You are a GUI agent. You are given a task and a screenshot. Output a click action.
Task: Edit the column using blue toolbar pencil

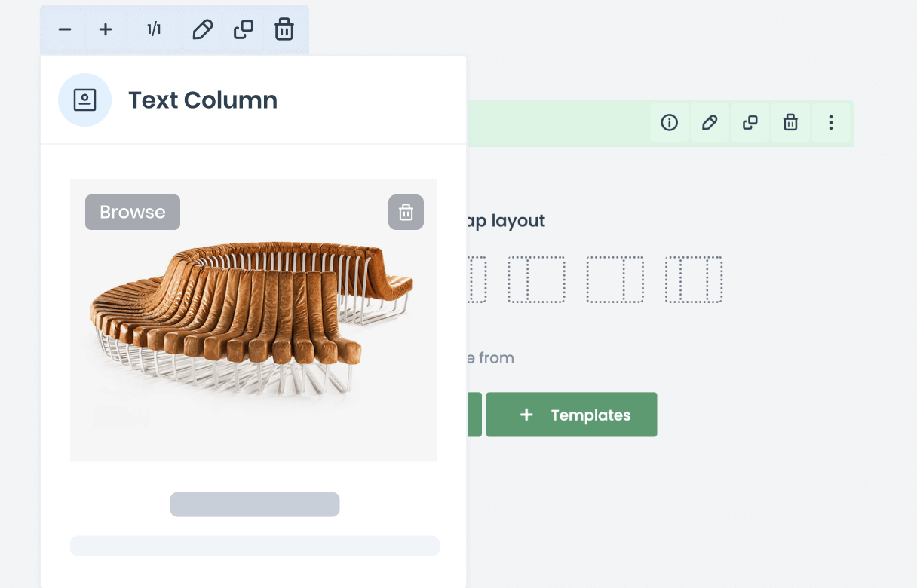coord(202,30)
